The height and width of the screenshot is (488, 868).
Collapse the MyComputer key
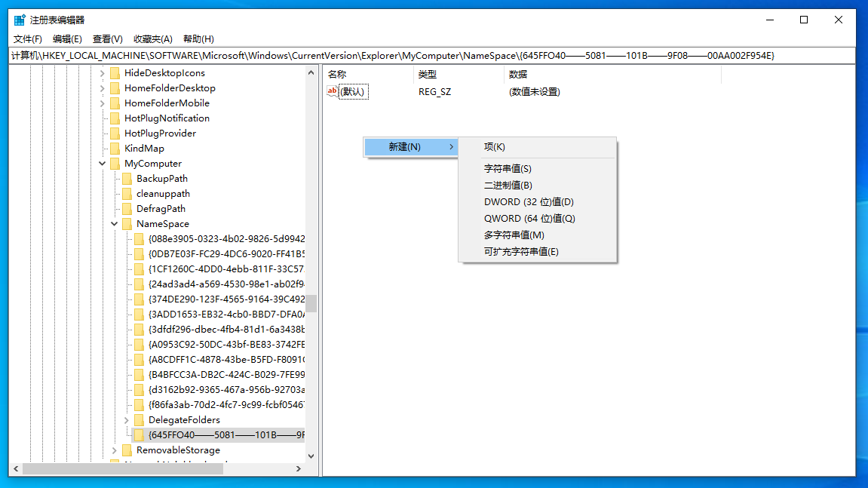[101, 163]
